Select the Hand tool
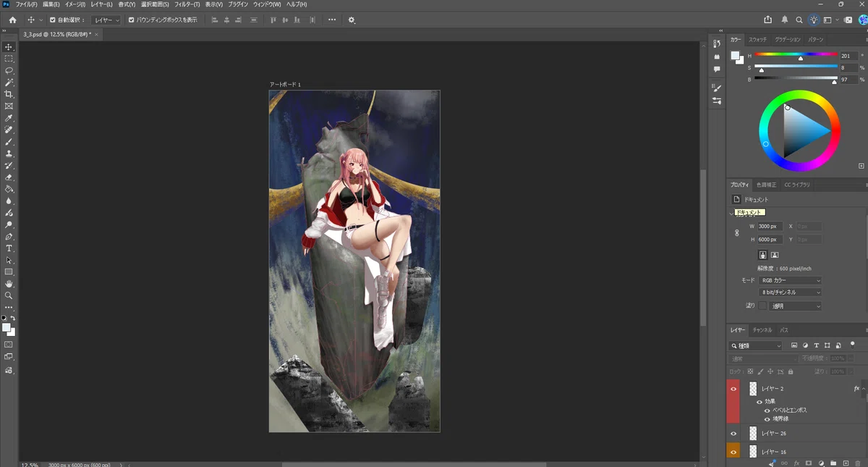The image size is (868, 467). 9,284
